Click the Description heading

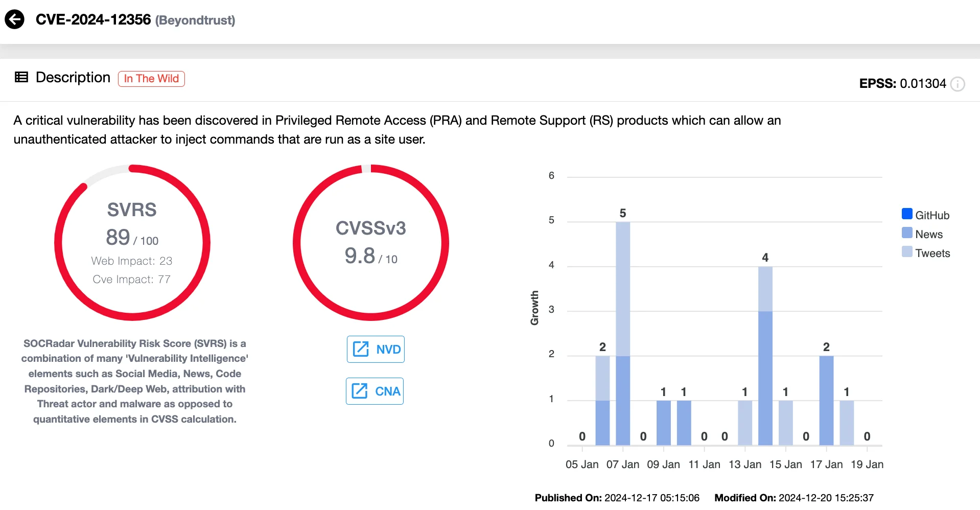pos(73,77)
